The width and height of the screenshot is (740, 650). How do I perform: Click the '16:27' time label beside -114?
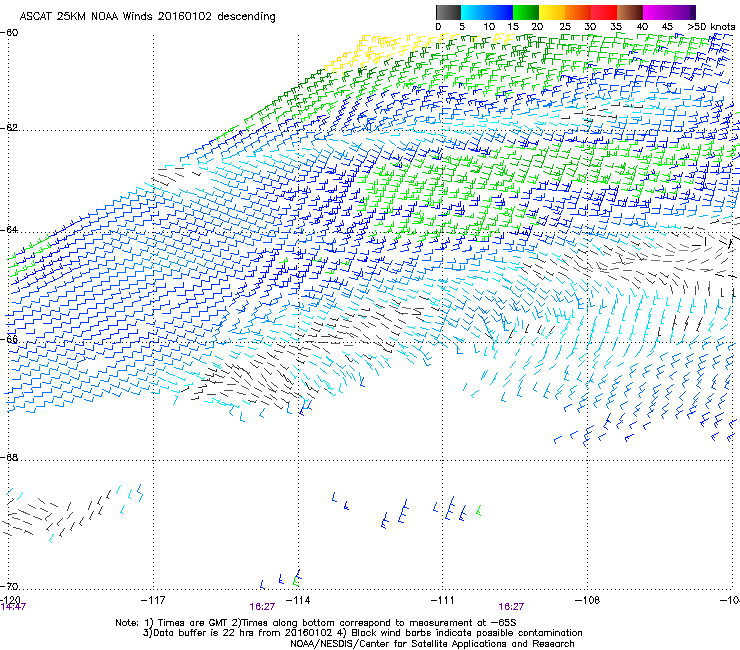tap(262, 607)
